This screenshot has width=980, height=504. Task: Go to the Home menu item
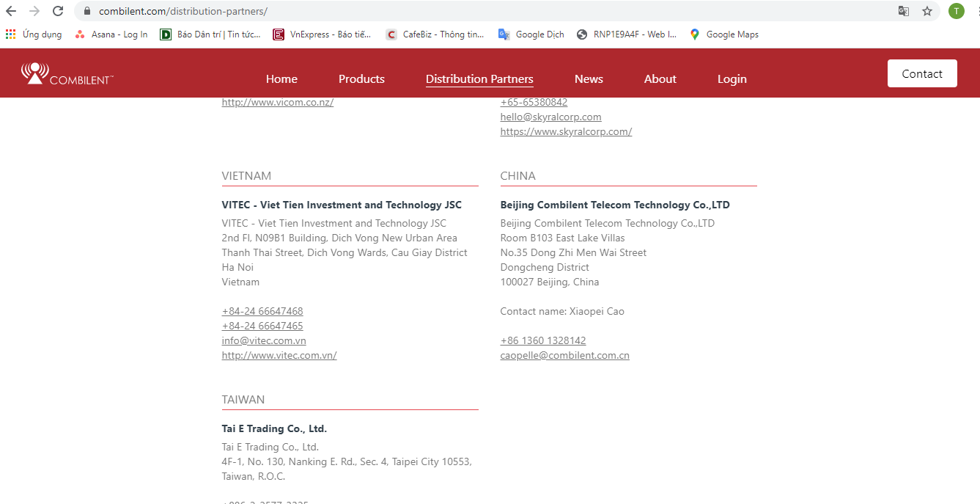pyautogui.click(x=281, y=79)
